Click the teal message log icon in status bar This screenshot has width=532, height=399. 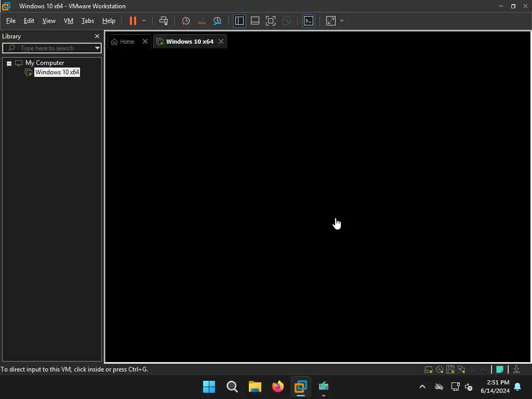tap(500, 369)
